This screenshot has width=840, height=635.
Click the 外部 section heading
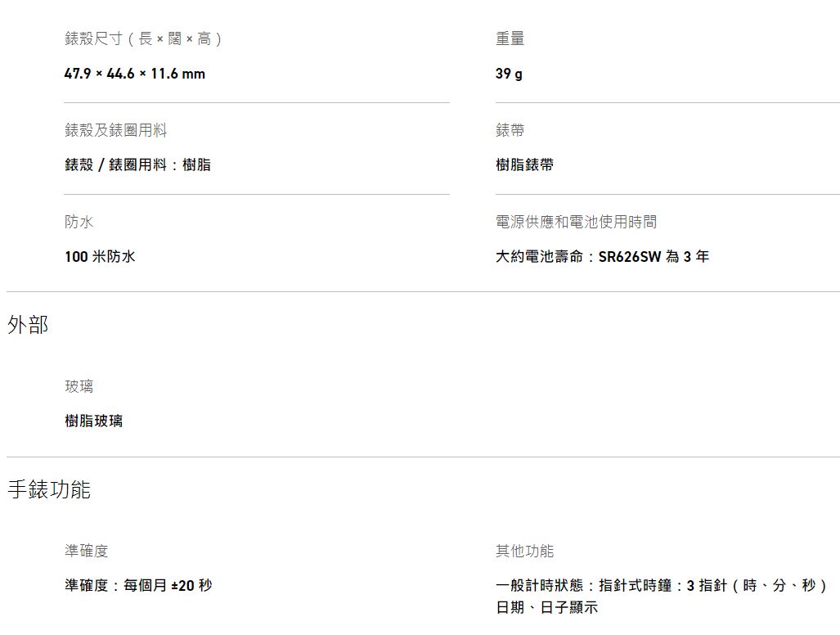point(28,325)
